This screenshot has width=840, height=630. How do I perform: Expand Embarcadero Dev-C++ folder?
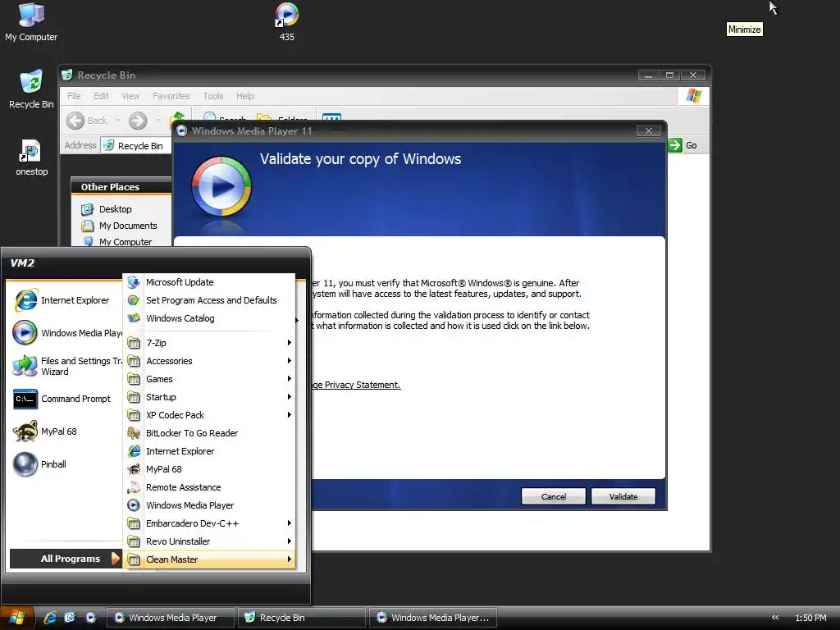click(x=209, y=523)
